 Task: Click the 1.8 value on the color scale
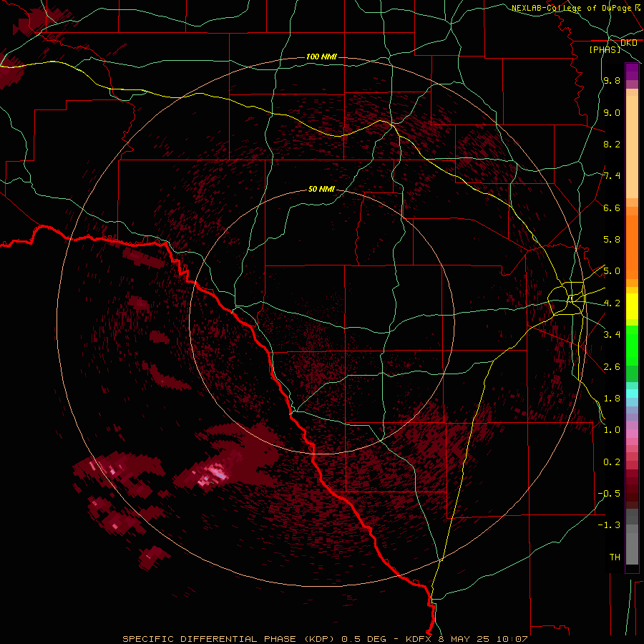612,399
